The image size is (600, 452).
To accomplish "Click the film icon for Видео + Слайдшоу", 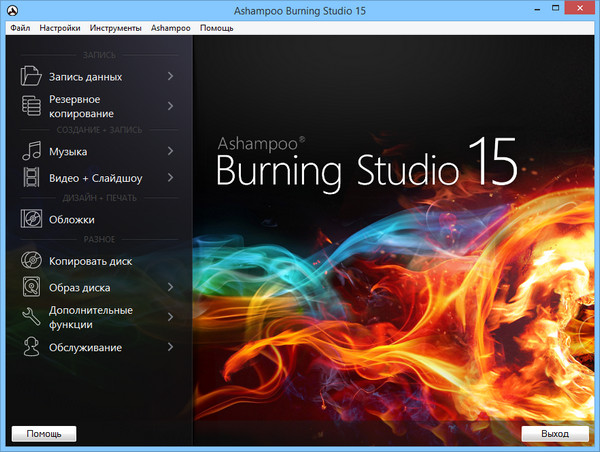I will 31,178.
